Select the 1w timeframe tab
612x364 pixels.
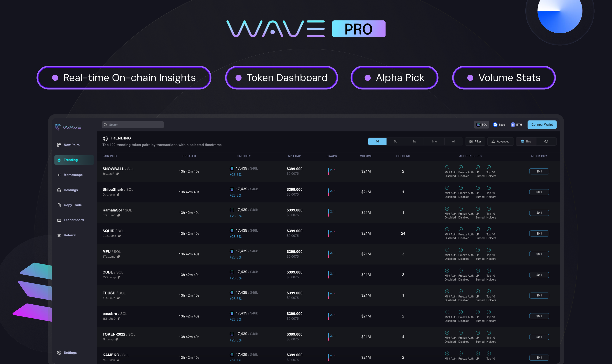tap(414, 142)
